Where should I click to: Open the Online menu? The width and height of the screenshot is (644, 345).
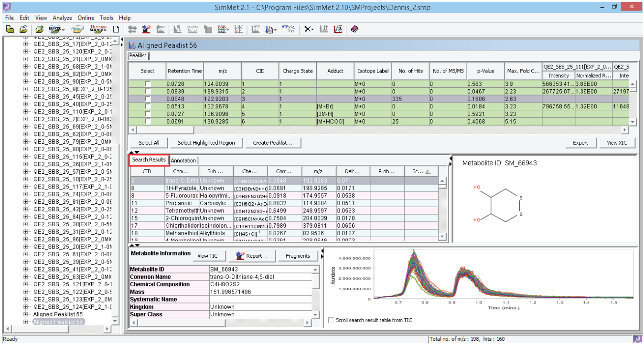86,18
